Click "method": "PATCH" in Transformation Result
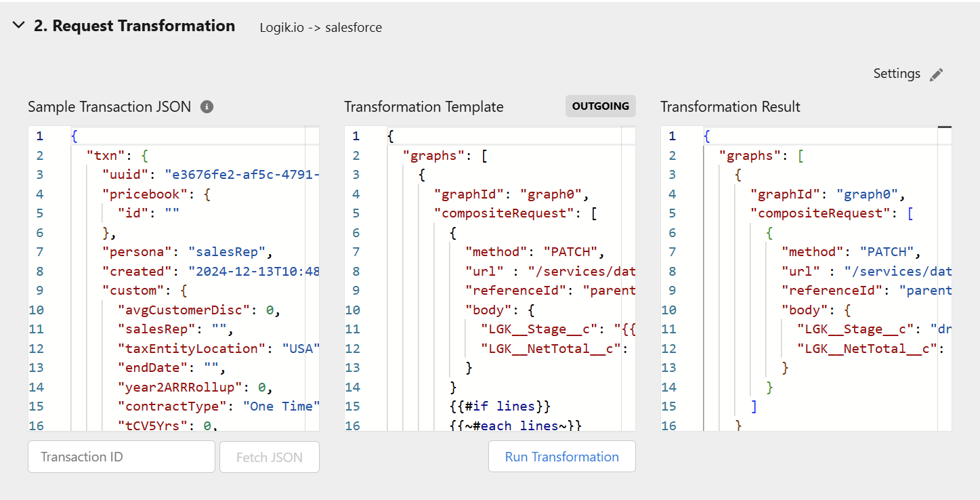 pyautogui.click(x=851, y=252)
